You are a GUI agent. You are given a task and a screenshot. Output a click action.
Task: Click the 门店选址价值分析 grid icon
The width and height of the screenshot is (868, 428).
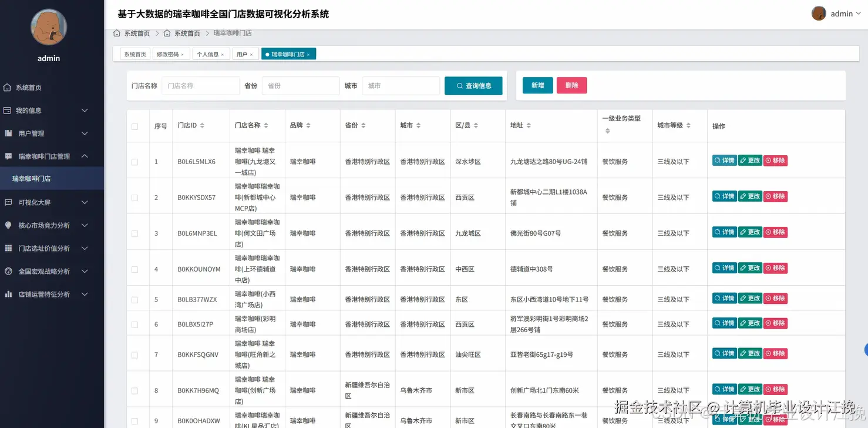coord(8,248)
